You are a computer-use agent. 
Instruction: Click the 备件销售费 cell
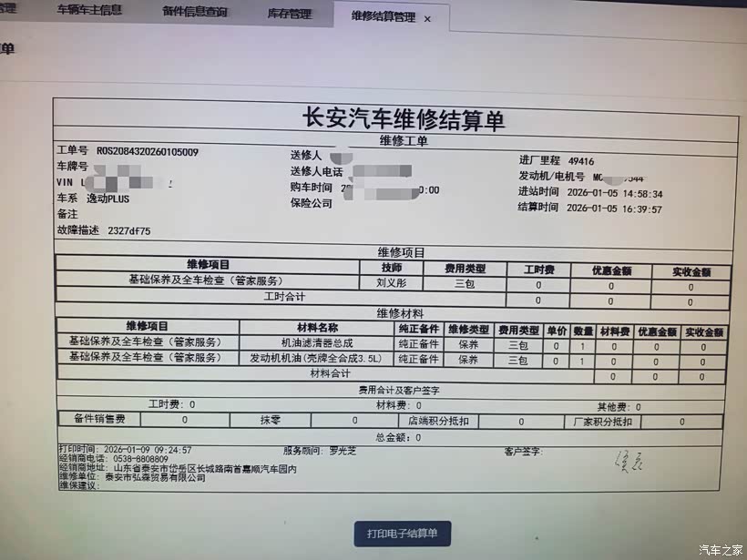pyautogui.click(x=99, y=419)
